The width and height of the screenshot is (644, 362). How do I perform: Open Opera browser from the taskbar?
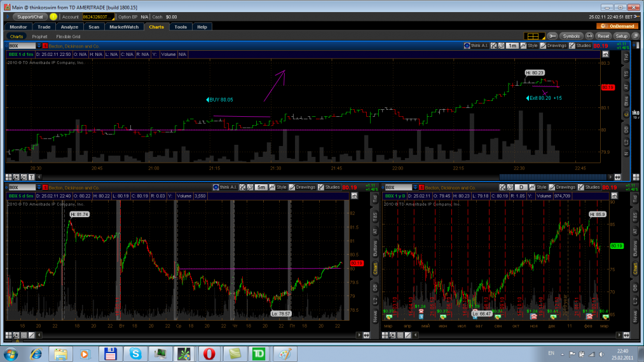click(209, 353)
